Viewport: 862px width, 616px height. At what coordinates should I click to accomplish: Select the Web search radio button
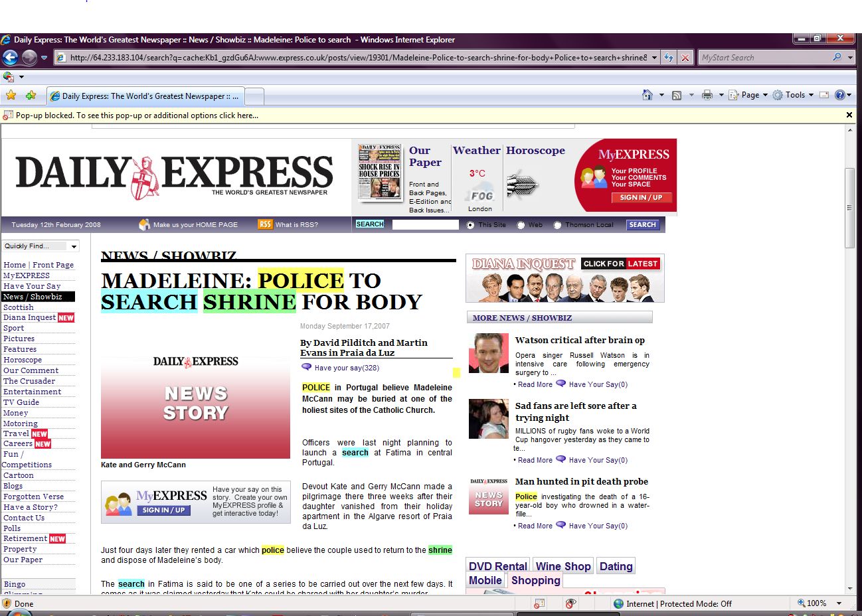pos(521,225)
